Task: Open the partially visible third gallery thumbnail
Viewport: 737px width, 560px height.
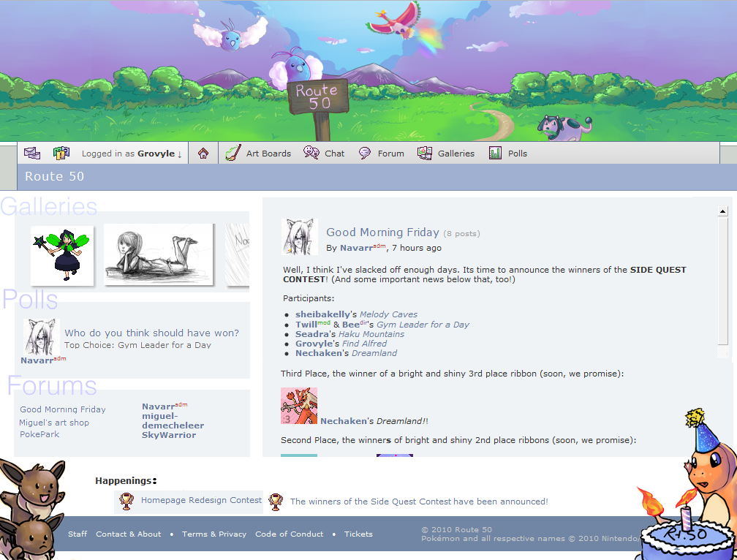Action: tap(238, 254)
